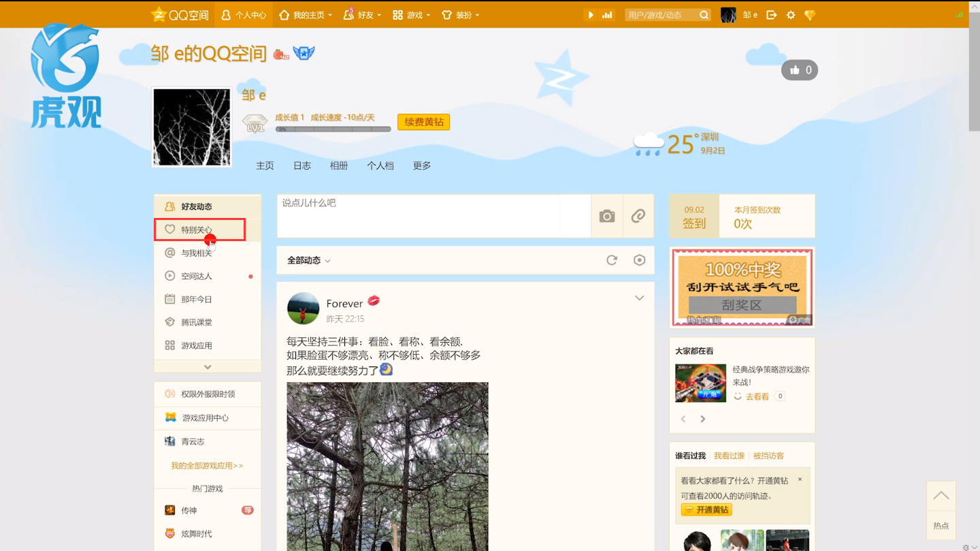Viewport: 980px width, 551px height.
Task: Click the growth progress bar
Action: [x=333, y=129]
